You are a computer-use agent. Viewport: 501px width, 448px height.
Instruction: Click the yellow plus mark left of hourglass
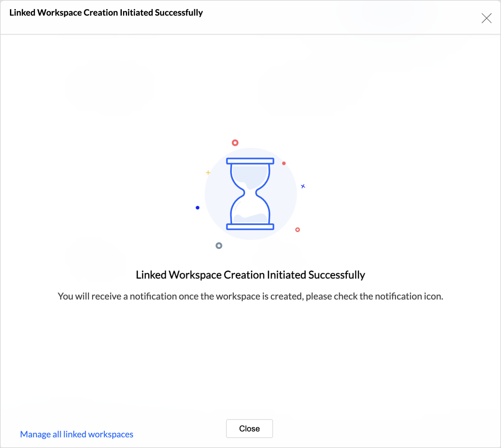208,172
